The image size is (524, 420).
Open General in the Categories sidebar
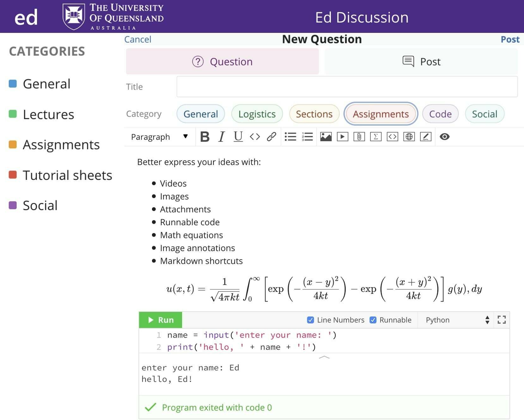click(46, 84)
